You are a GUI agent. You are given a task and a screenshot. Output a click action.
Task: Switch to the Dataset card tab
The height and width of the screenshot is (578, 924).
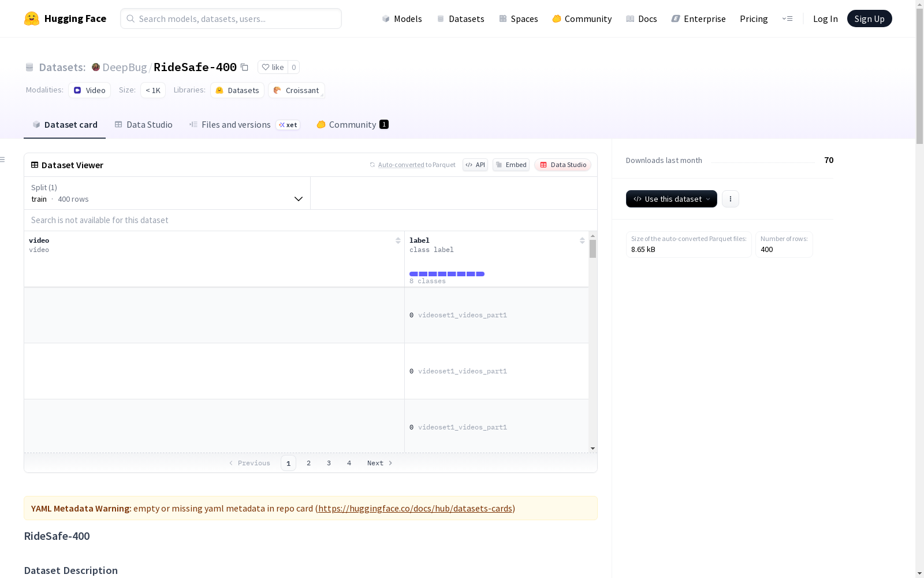(x=65, y=124)
